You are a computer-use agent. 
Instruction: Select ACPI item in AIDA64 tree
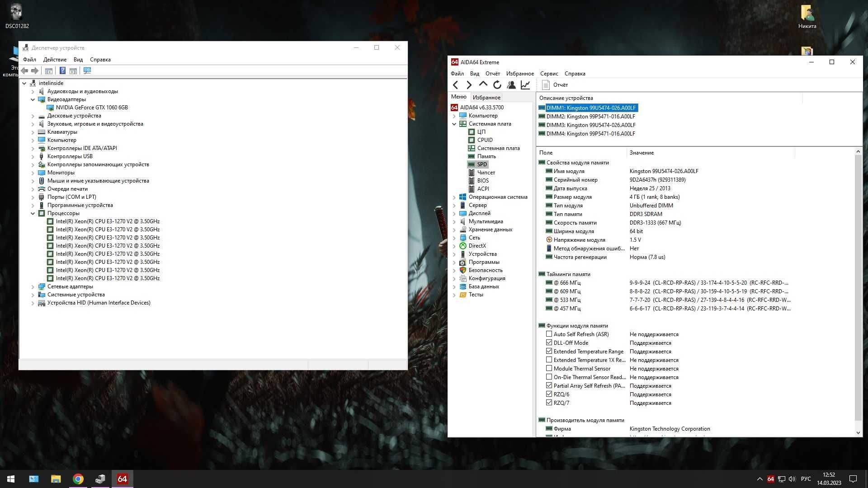483,189
